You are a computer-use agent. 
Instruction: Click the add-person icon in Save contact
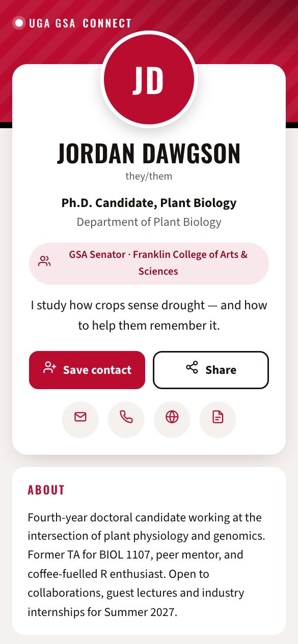click(x=49, y=368)
